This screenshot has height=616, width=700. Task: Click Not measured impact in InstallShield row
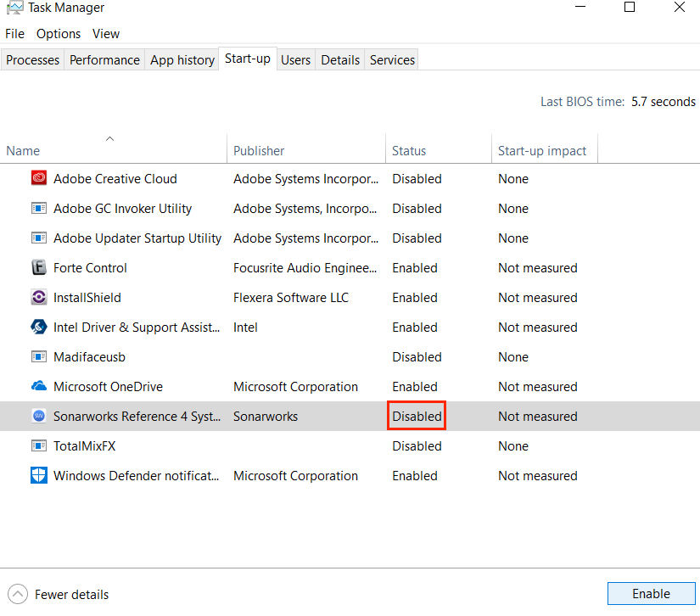[537, 298]
